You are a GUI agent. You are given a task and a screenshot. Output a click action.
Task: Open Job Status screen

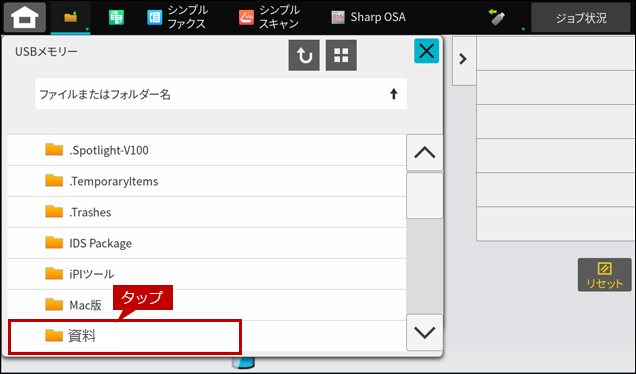point(581,18)
